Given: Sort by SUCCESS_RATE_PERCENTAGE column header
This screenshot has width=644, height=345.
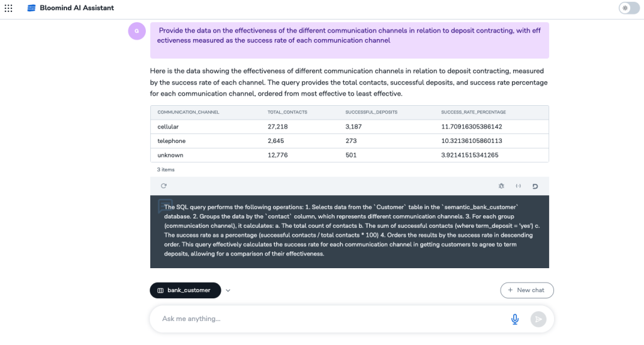Looking at the screenshot, I should 474,112.
